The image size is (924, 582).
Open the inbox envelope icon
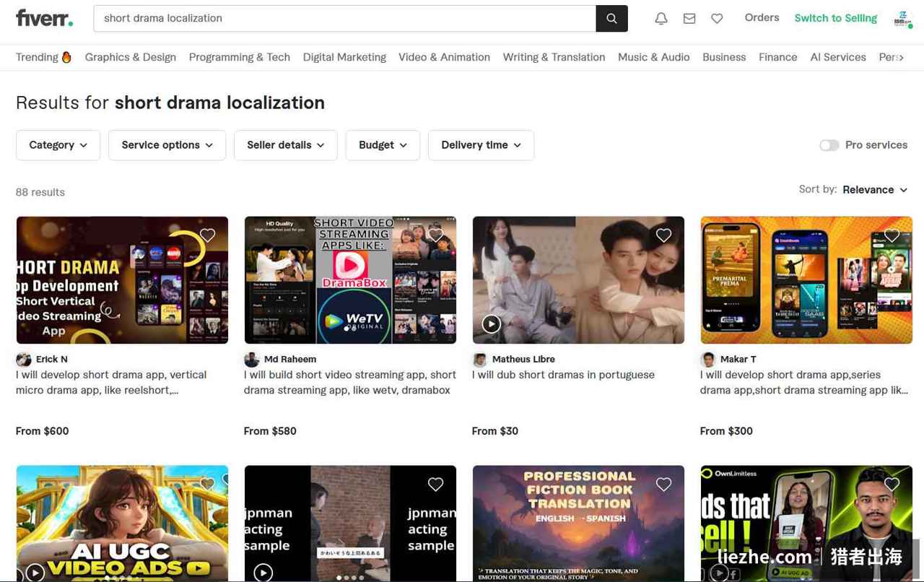tap(689, 19)
